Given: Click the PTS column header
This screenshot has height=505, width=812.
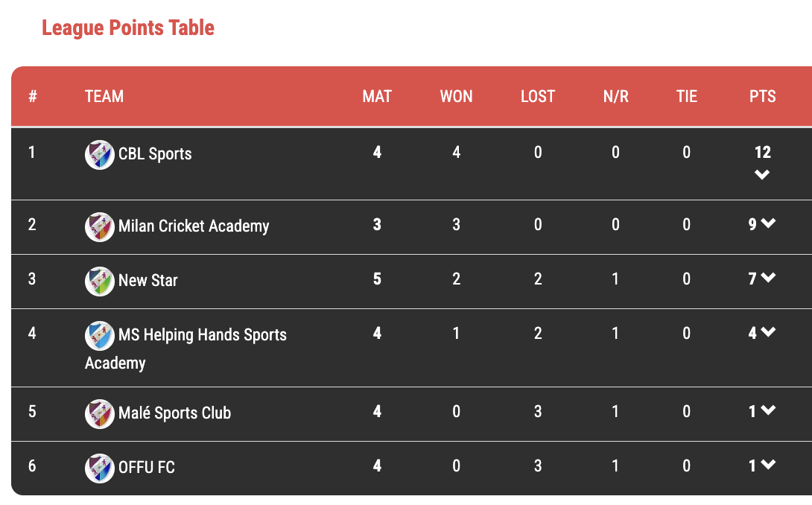Looking at the screenshot, I should [762, 97].
